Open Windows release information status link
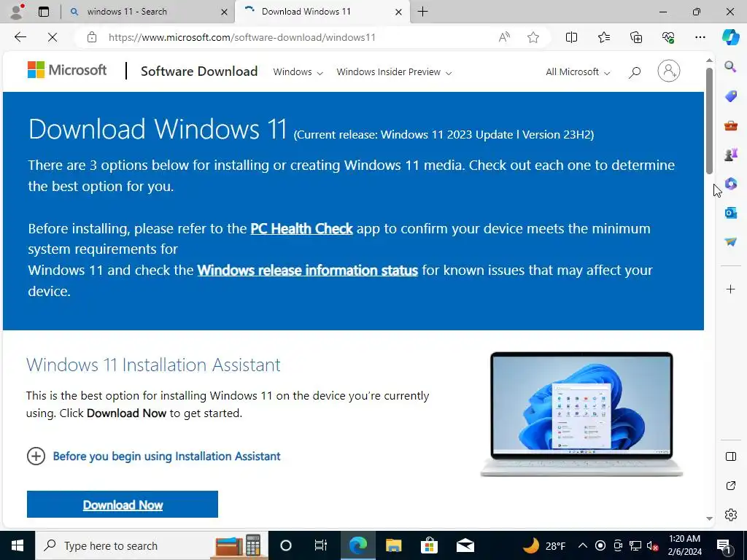The width and height of the screenshot is (747, 560). (307, 270)
